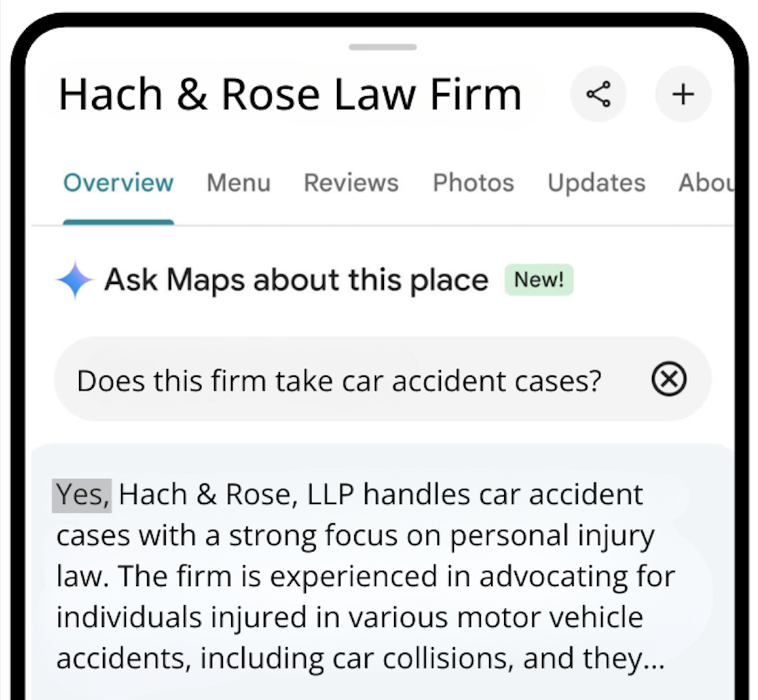Click the Ask Maps about this place heading
Image resolution: width=758 pixels, height=700 pixels.
pos(296,280)
